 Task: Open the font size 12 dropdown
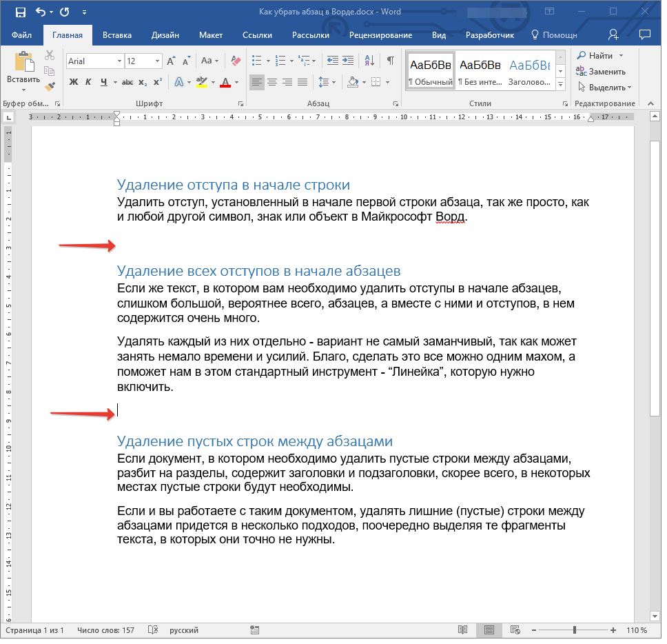point(157,61)
